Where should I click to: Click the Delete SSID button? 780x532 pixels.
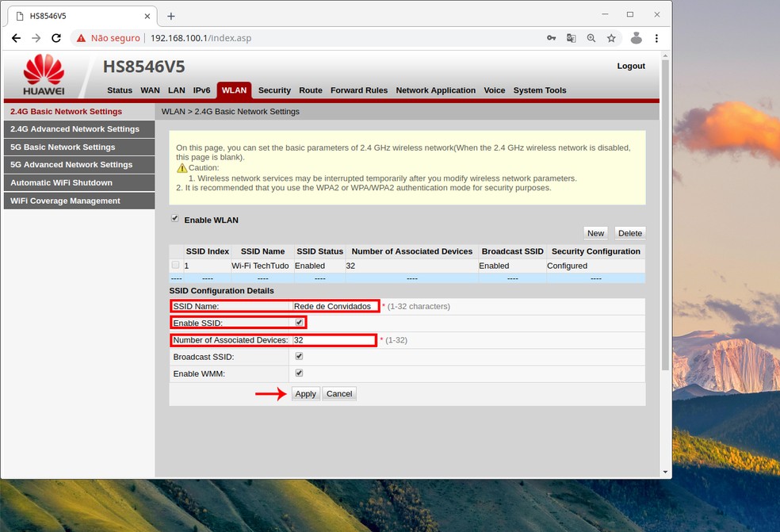(629, 233)
